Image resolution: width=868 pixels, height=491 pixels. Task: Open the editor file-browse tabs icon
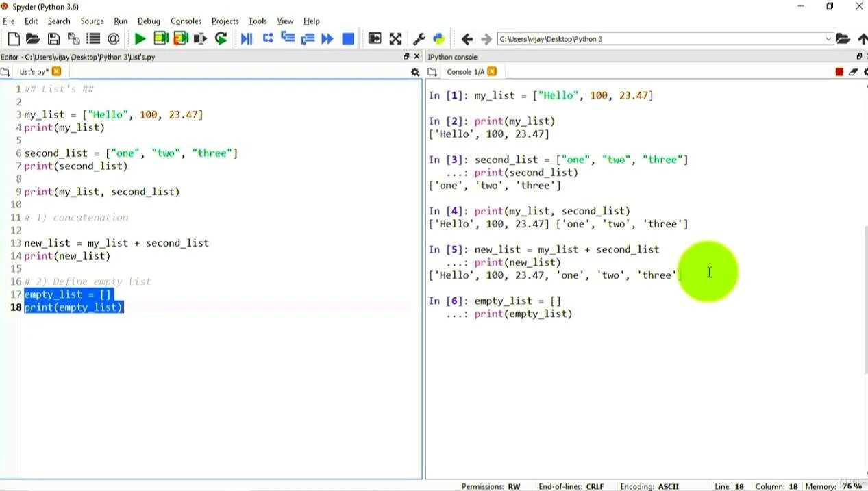[x=5, y=72]
